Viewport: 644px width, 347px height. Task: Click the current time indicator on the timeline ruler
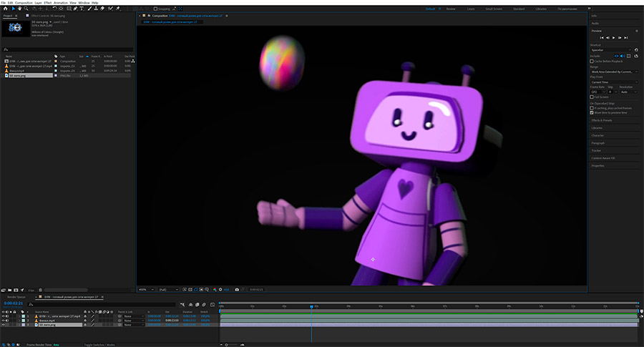click(311, 306)
